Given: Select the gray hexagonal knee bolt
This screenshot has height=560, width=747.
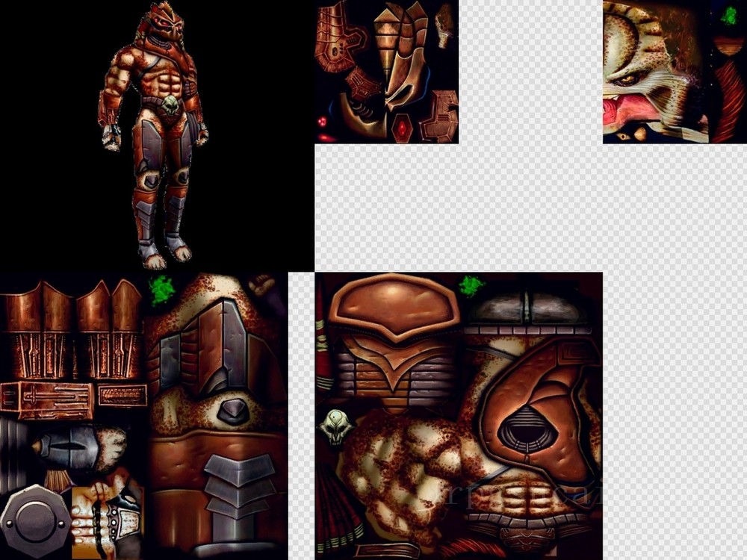Looking at the screenshot, I should click(x=233, y=411).
